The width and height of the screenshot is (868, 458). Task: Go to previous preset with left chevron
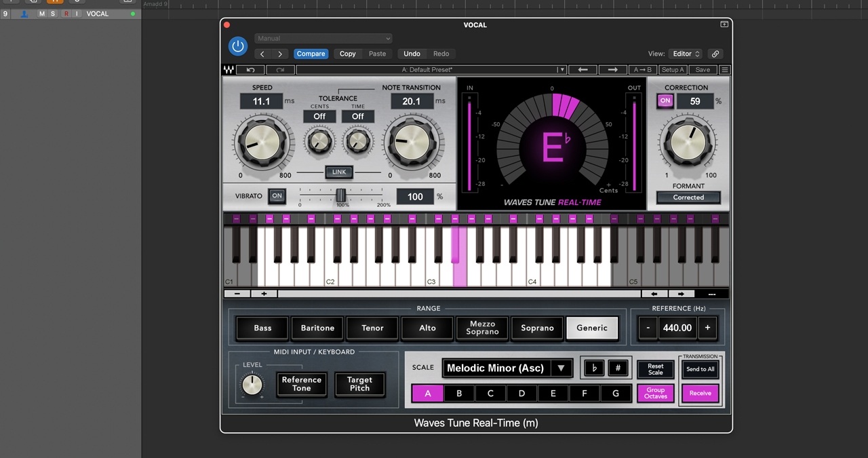pyautogui.click(x=263, y=54)
